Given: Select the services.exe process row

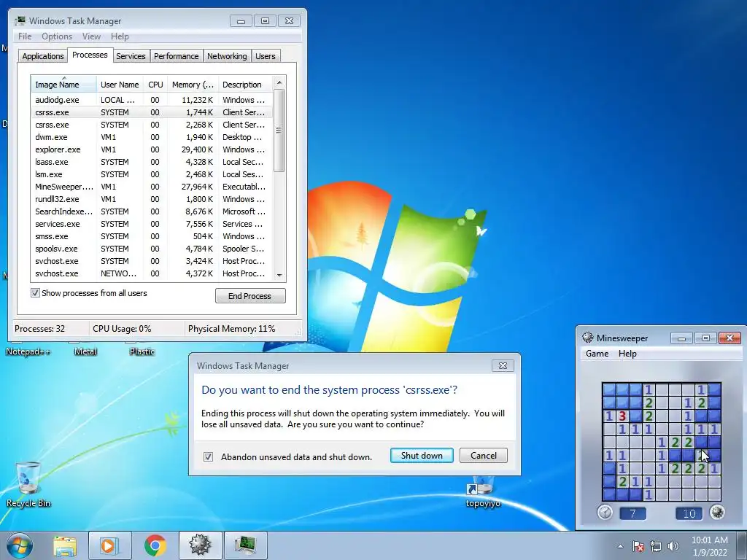Looking at the screenshot, I should tap(152, 224).
